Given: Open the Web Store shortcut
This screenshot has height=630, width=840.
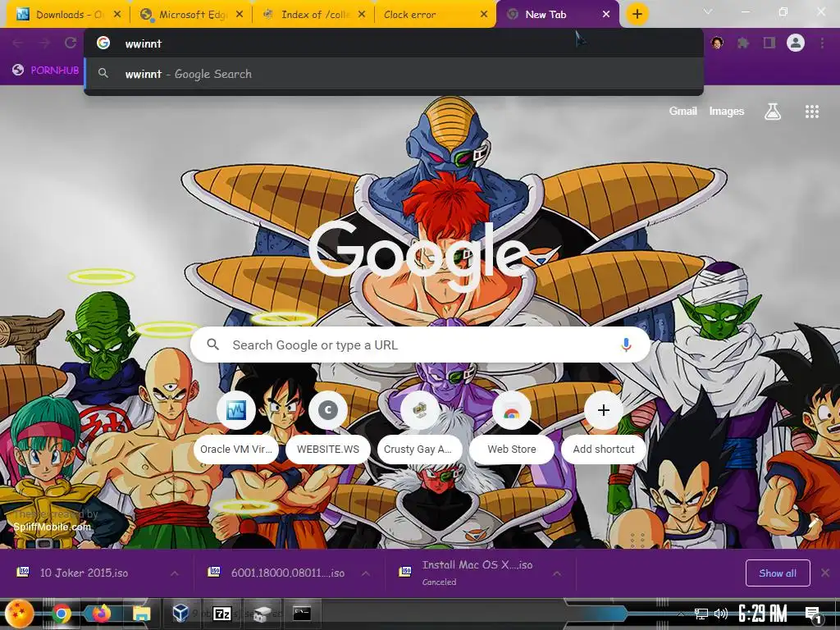Looking at the screenshot, I should (512, 426).
